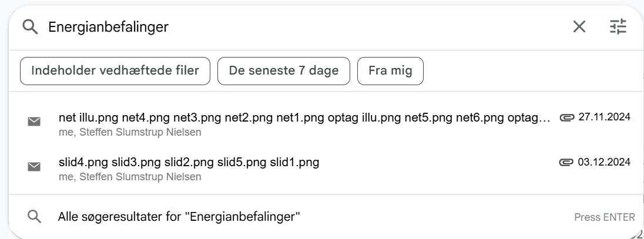Image resolution: width=644 pixels, height=239 pixels.
Task: Clear the search with the X icon
Action: pos(579,26)
